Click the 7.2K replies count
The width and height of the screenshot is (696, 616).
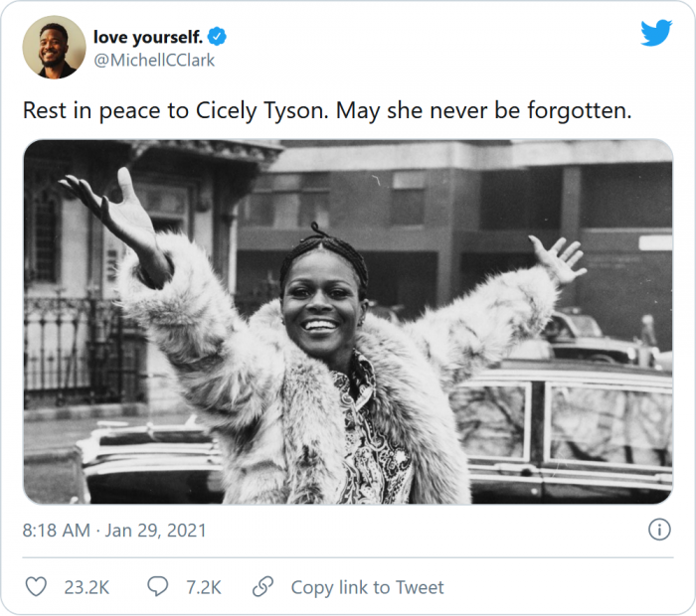(203, 587)
